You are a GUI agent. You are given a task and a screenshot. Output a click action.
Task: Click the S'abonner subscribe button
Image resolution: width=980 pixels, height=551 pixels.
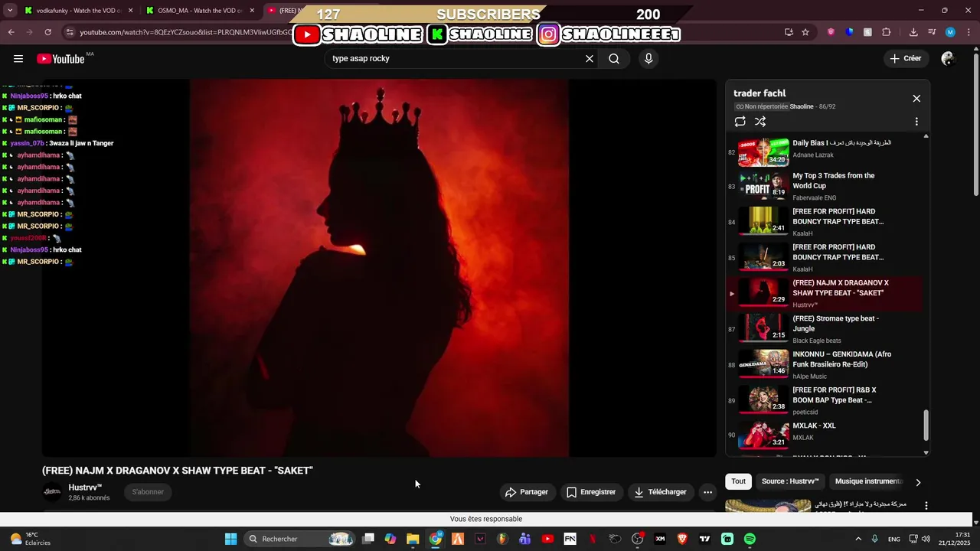pyautogui.click(x=148, y=492)
